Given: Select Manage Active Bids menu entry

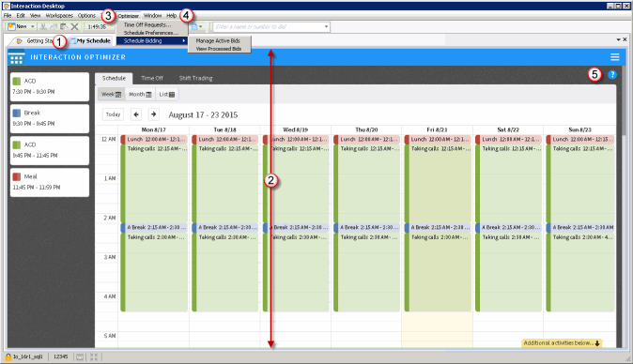Looking at the screenshot, I should click(x=218, y=40).
